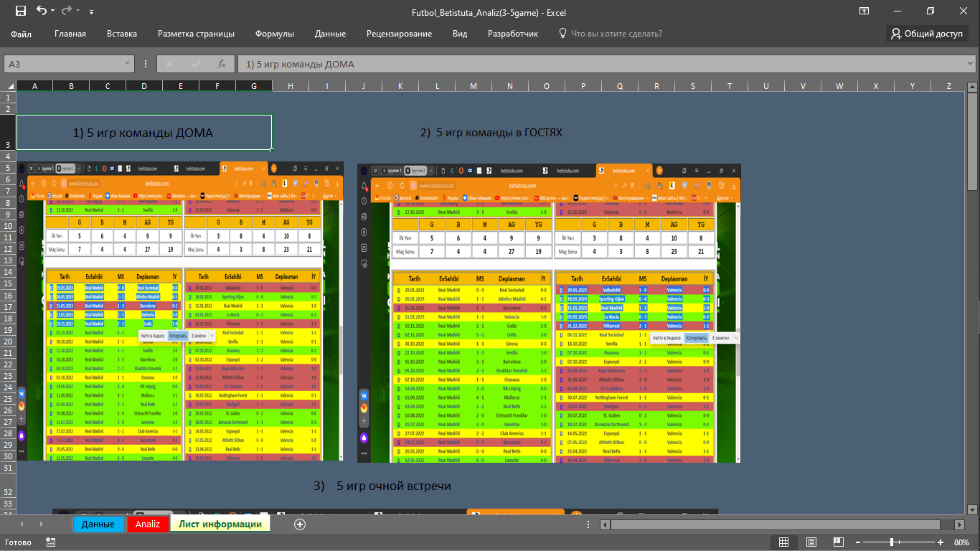Open the Формулы ribbon tab
The image size is (980, 551).
point(275,34)
